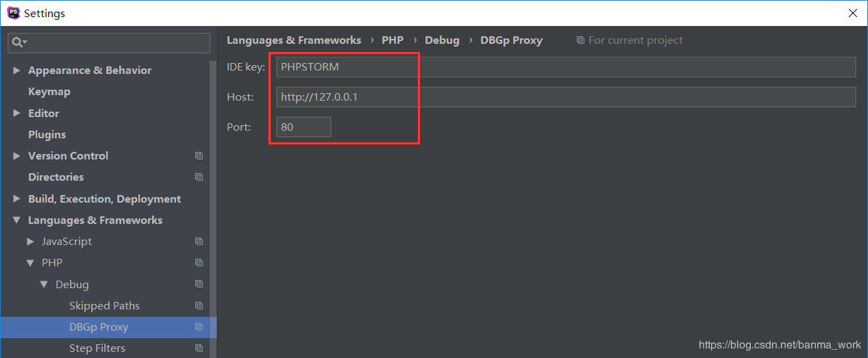Expand the JavaScript node arrow

(30, 242)
